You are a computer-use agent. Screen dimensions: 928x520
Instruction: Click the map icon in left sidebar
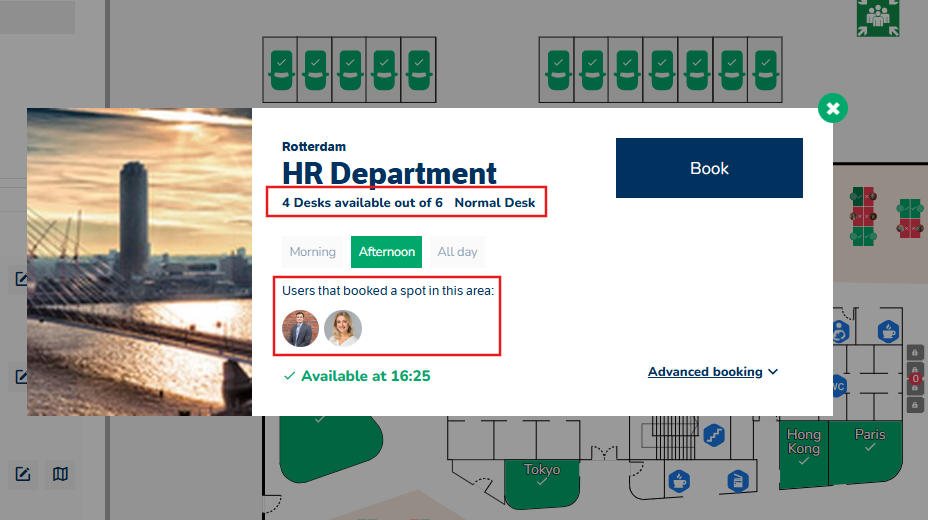61,473
